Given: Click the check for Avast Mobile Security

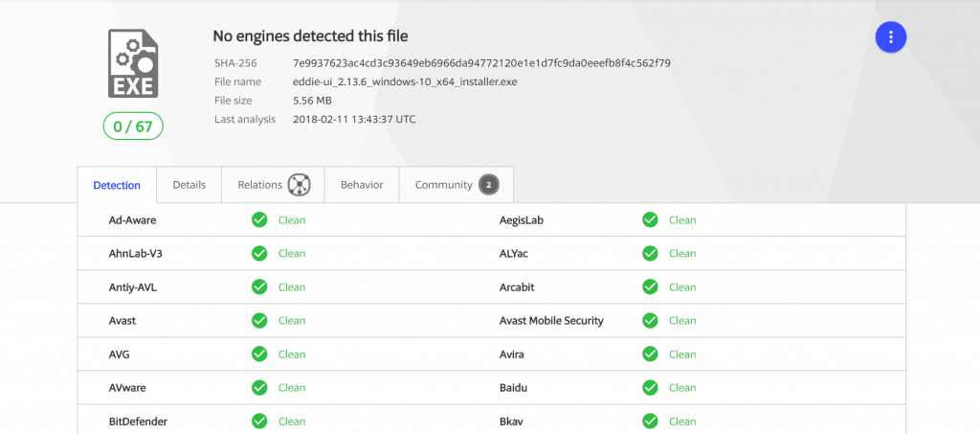Looking at the screenshot, I should click(650, 320).
